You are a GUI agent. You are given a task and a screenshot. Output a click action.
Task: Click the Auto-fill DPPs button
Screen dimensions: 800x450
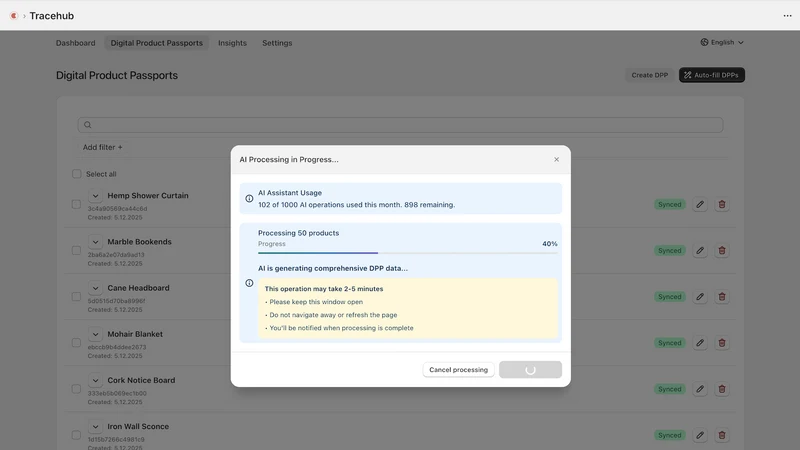(711, 75)
